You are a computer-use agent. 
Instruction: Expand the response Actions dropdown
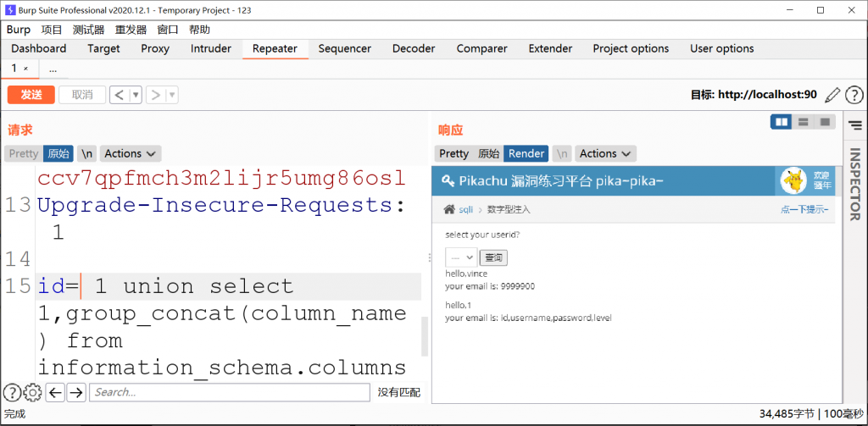pos(605,153)
